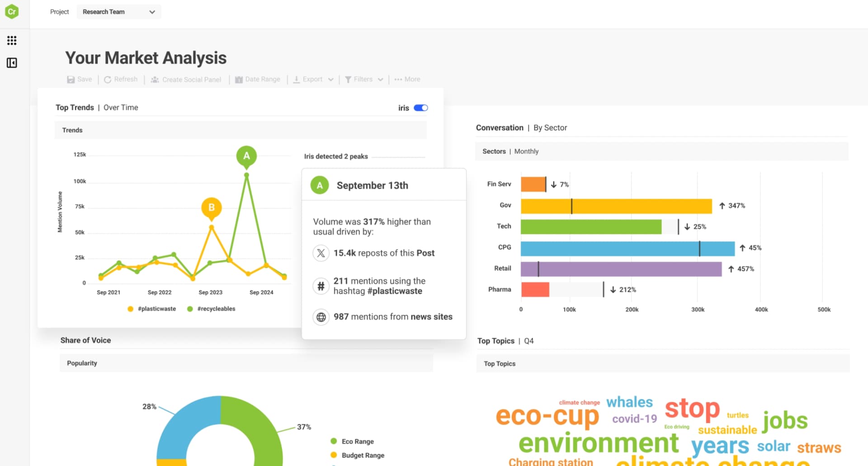868x466 pixels.
Task: Toggle Budget Range legend item
Action: click(358, 455)
